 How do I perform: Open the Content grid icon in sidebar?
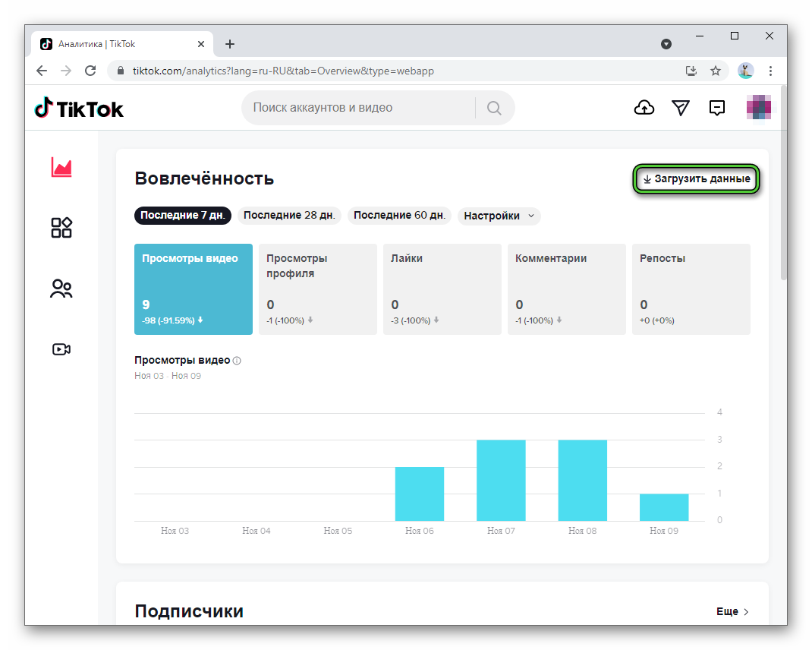pos(61,228)
